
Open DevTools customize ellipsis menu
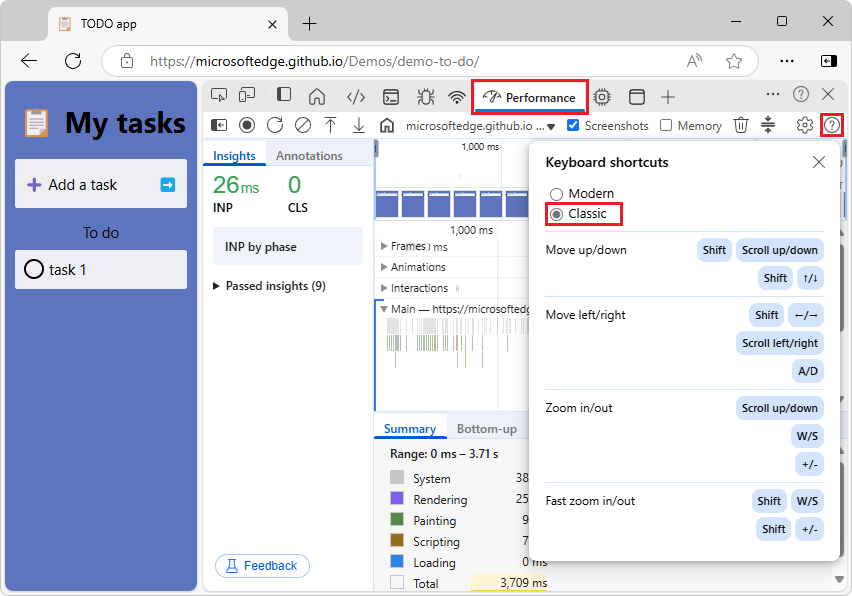773,94
